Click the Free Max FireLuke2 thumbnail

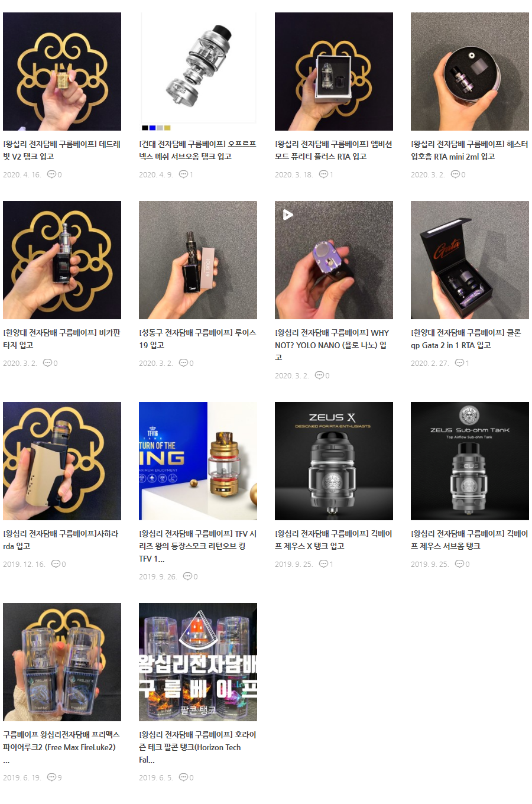[x=62, y=662]
